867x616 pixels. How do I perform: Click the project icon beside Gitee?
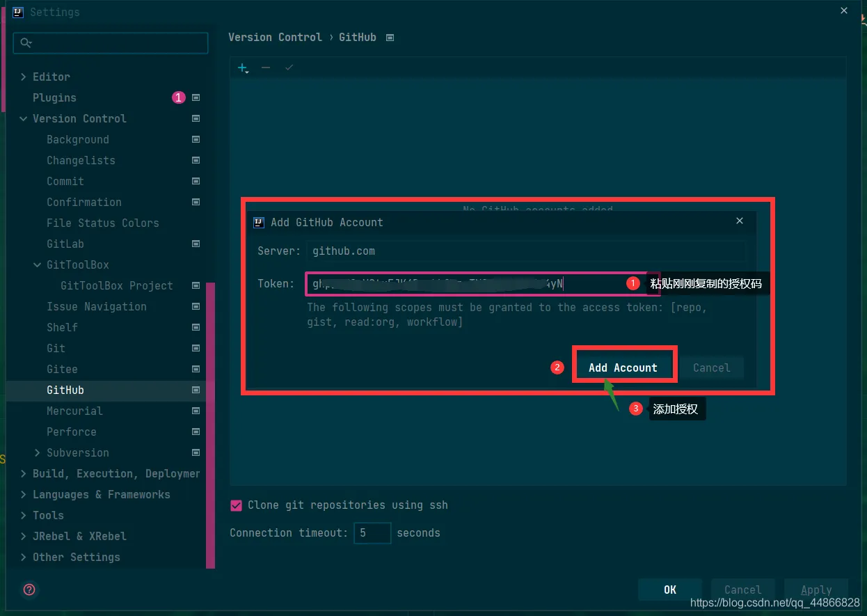196,369
